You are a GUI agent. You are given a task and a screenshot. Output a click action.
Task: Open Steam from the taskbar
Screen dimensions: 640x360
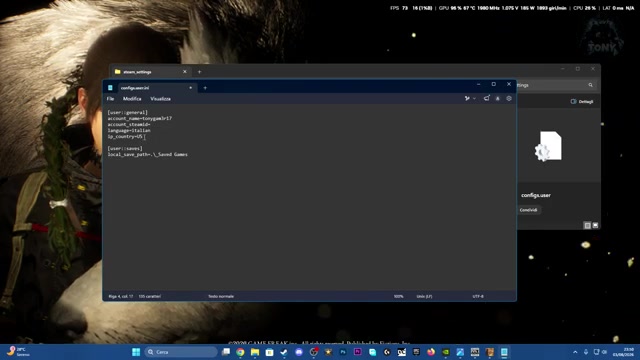point(284,352)
